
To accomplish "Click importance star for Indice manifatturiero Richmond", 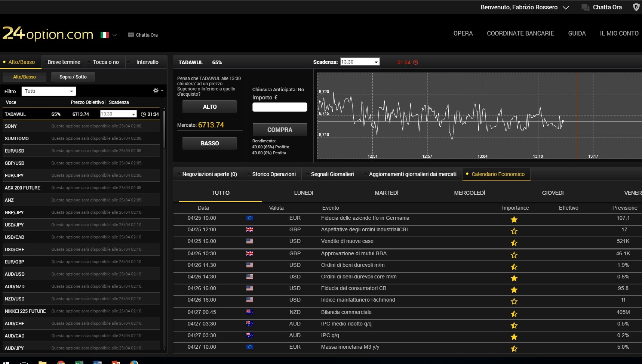I will (514, 301).
